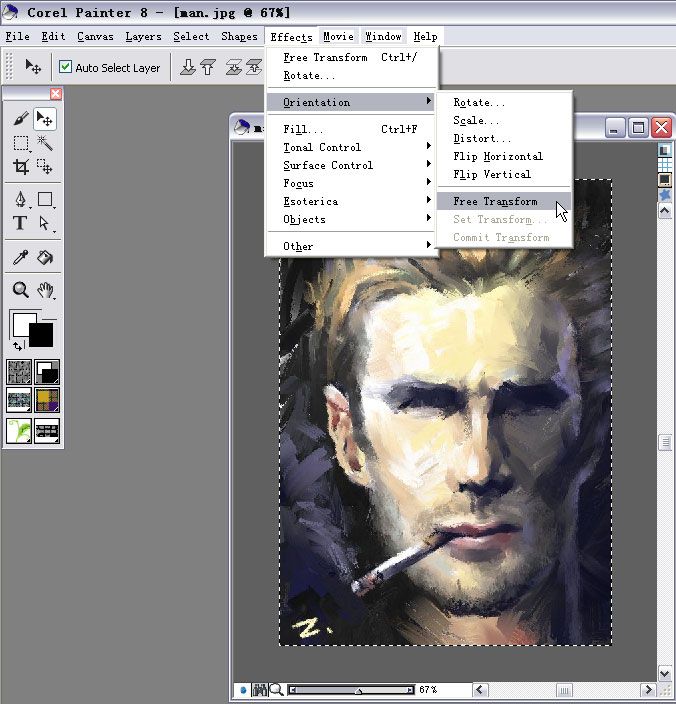Screen dimensions: 676x704
Task: Click the horizontal scrollbar right arrow
Action: click(x=647, y=690)
